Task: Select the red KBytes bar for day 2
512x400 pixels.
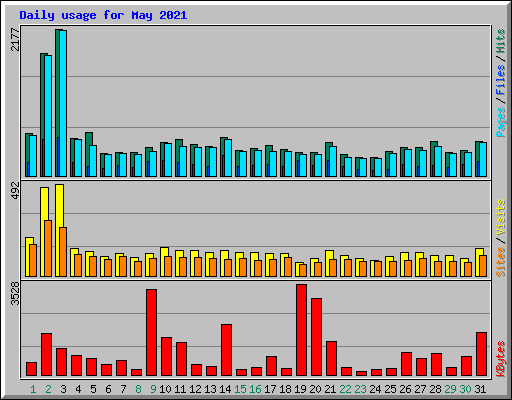Action: point(46,355)
